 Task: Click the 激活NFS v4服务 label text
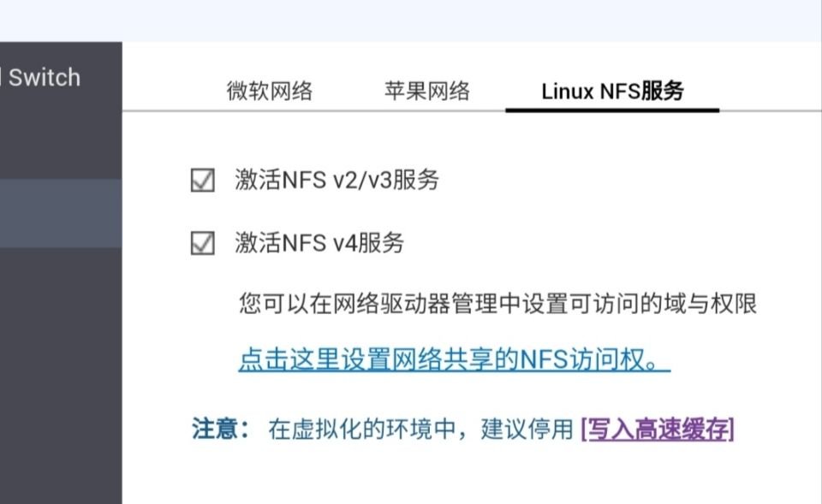319,244
